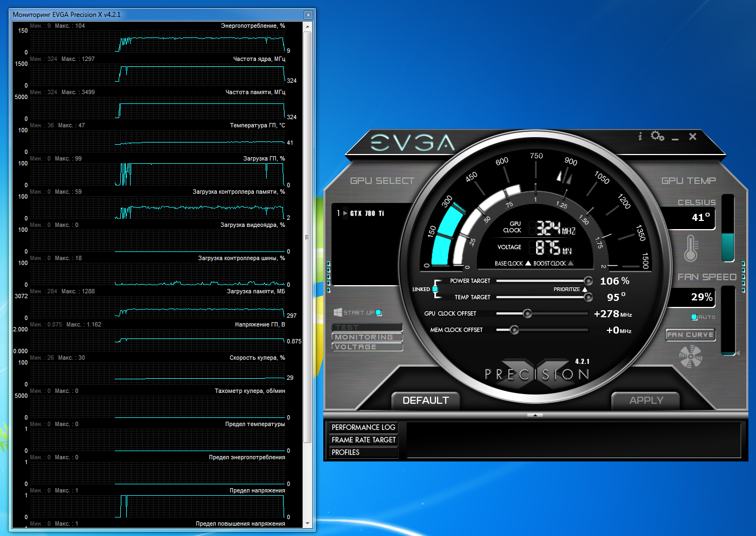
Task: Click the 324 MHz GPU clock readout
Action: pos(556,228)
